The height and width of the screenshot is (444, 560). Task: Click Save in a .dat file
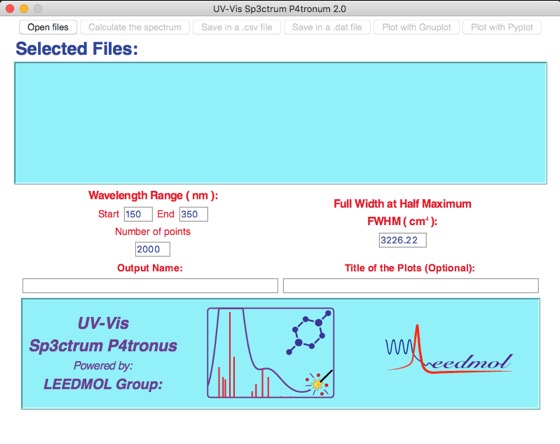tap(327, 27)
